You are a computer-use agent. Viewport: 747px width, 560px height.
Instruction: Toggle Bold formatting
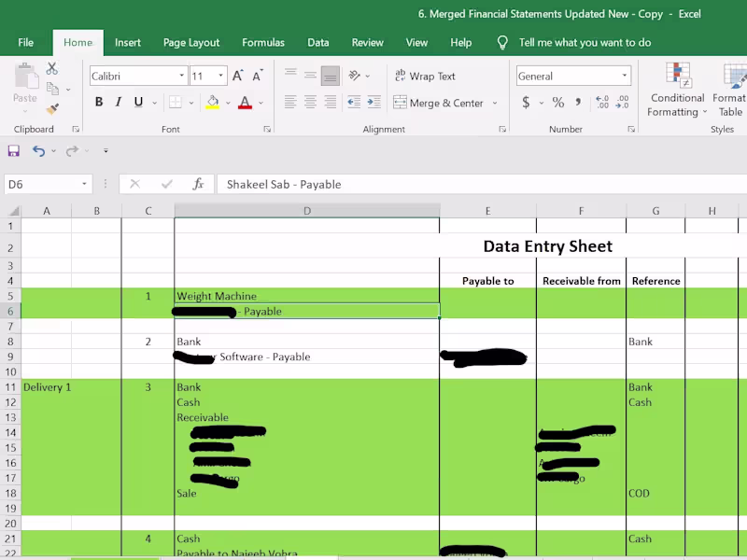[x=99, y=102]
